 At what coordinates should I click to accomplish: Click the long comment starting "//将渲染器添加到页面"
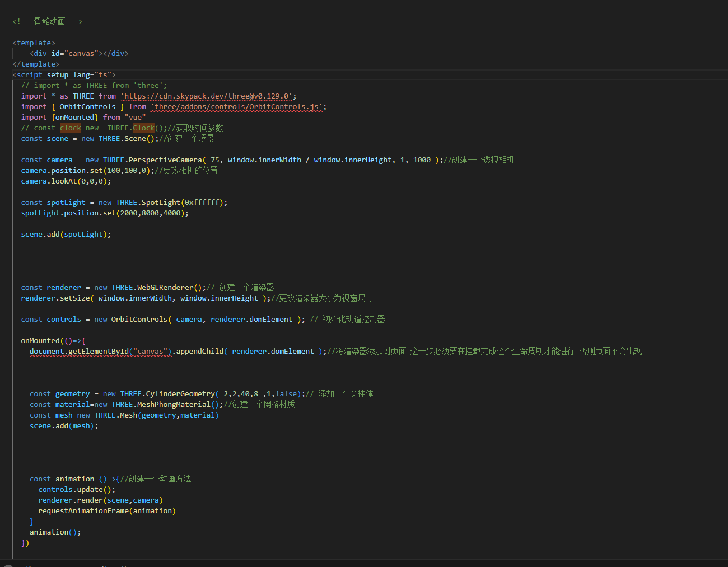point(484,352)
